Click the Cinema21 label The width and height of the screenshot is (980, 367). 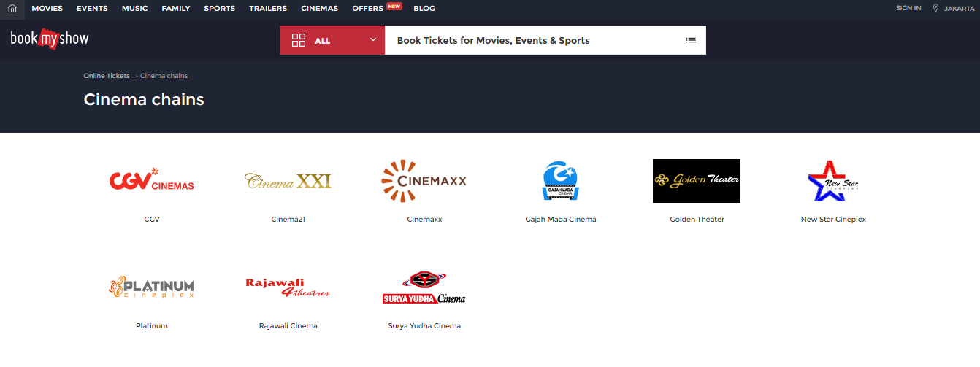pos(288,219)
